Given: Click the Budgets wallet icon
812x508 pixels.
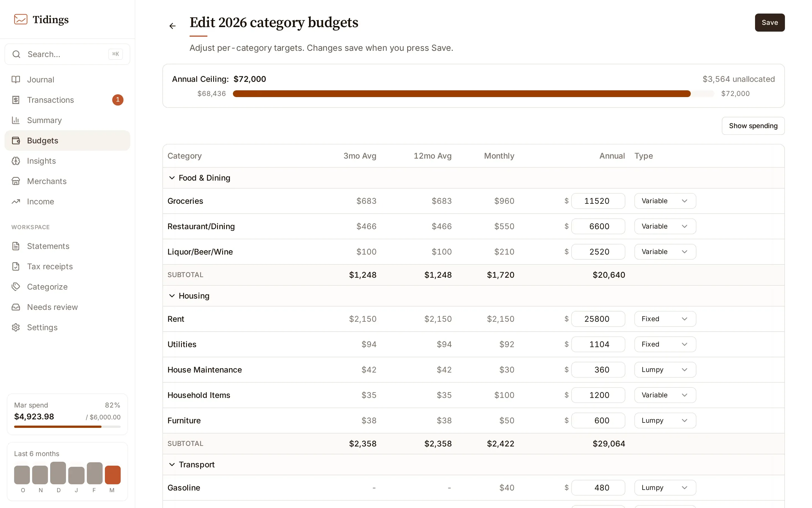Looking at the screenshot, I should [16, 141].
